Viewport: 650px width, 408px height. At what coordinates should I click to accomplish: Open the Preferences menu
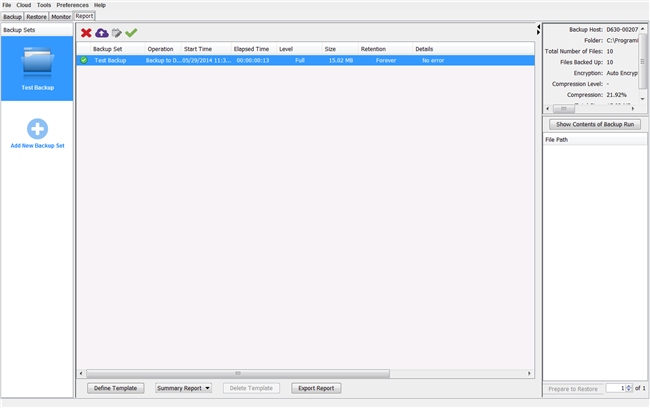pyautogui.click(x=73, y=5)
